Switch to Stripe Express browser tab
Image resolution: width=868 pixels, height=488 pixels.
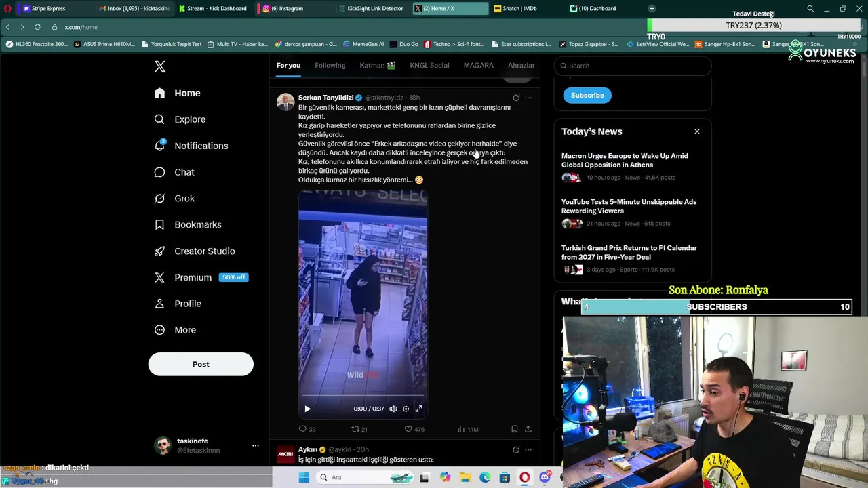[x=53, y=8]
